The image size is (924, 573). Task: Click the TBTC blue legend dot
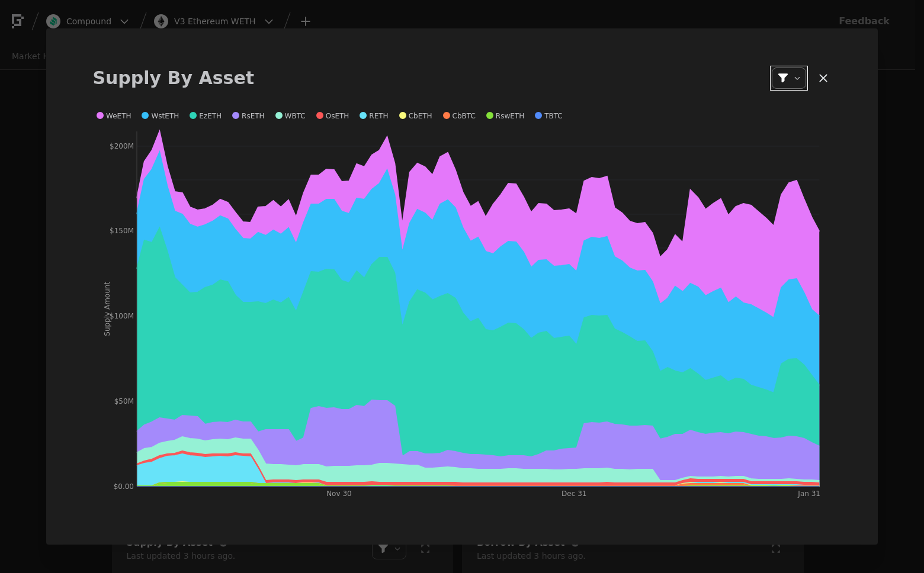[x=538, y=115]
